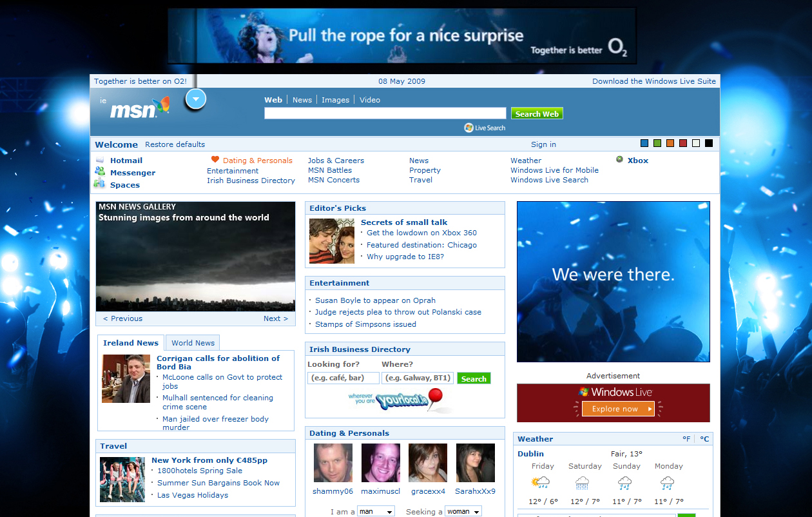The width and height of the screenshot is (812, 517).
Task: Select the News search tab
Action: click(302, 100)
